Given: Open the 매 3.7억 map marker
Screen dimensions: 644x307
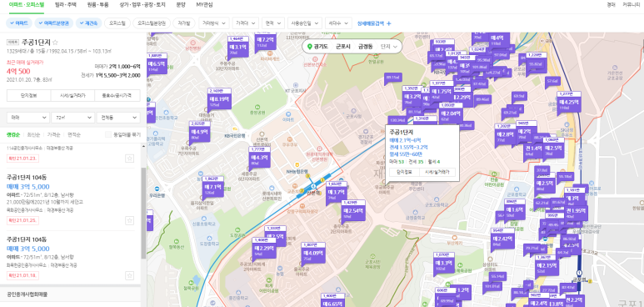Looking at the screenshot, I should click(x=337, y=194).
